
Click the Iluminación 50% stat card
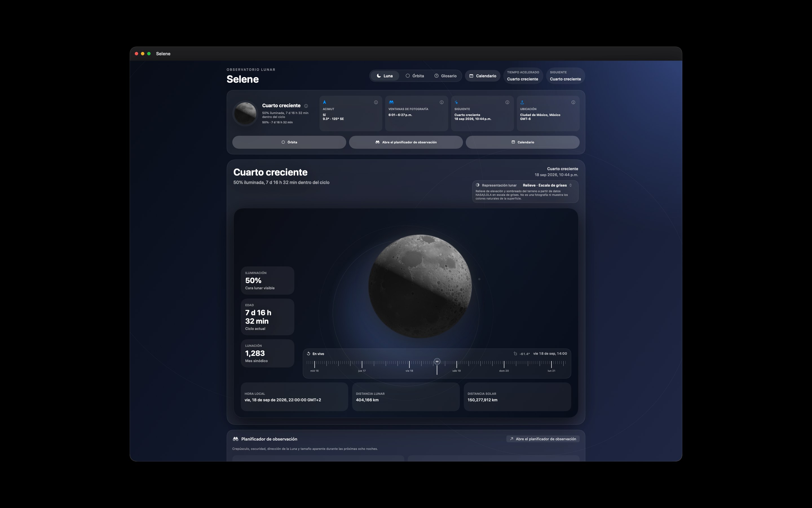point(267,281)
